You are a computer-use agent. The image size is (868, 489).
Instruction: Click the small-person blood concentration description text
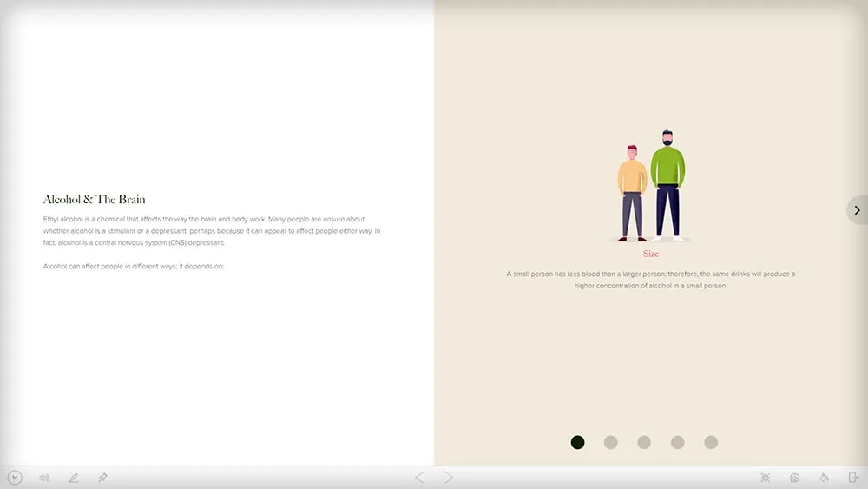(650, 280)
